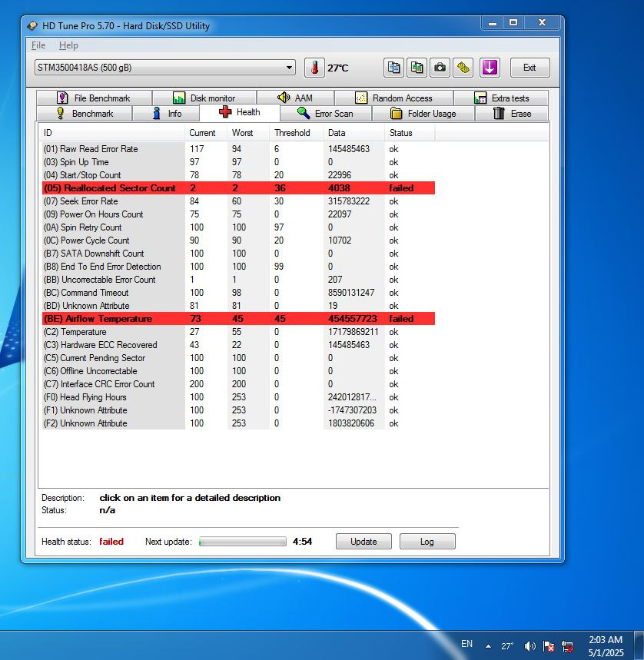Select the (07) Seek Error Rate row
Screen dimensions: 644x660
239,201
